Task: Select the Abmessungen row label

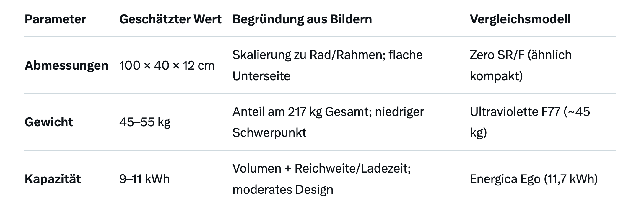Action: [66, 65]
